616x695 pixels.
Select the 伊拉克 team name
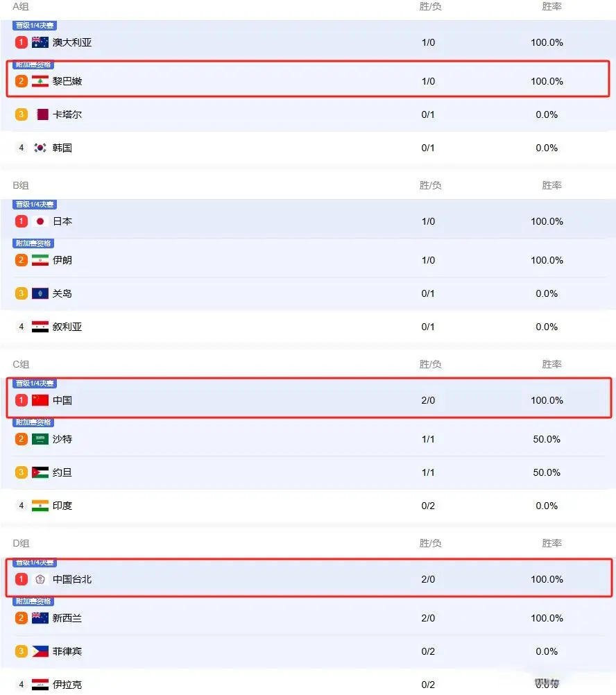point(67,685)
